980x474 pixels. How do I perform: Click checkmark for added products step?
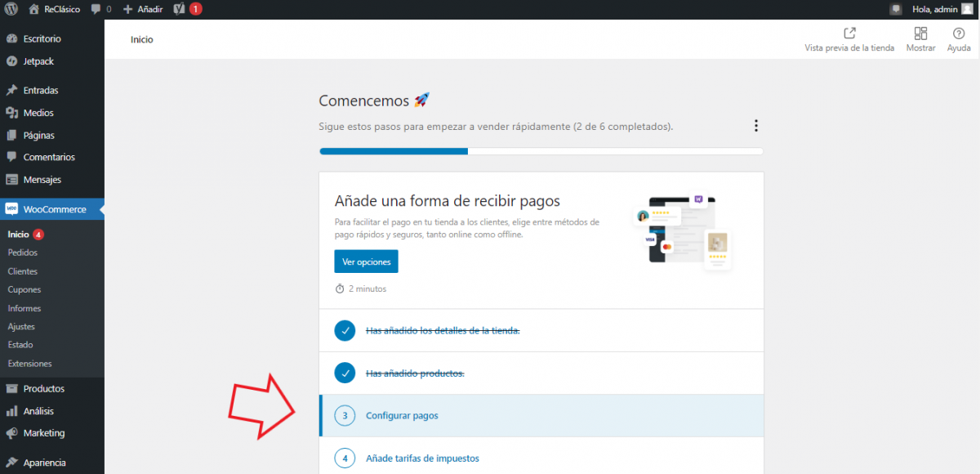pos(345,373)
